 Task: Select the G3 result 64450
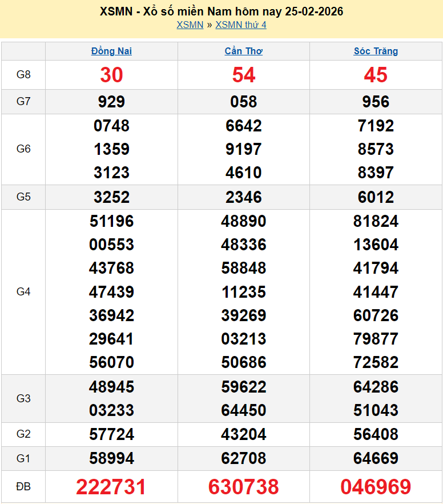point(244,410)
